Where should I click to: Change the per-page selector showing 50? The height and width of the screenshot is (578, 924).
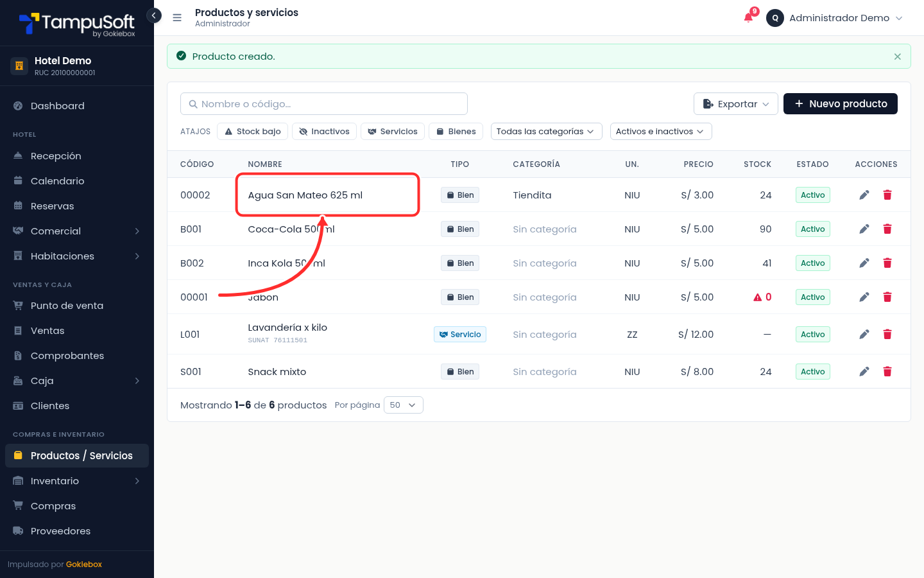point(403,405)
